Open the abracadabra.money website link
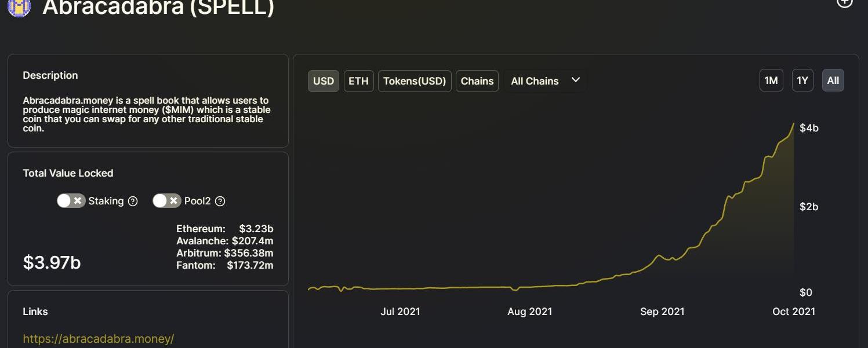The image size is (868, 348). click(x=98, y=339)
